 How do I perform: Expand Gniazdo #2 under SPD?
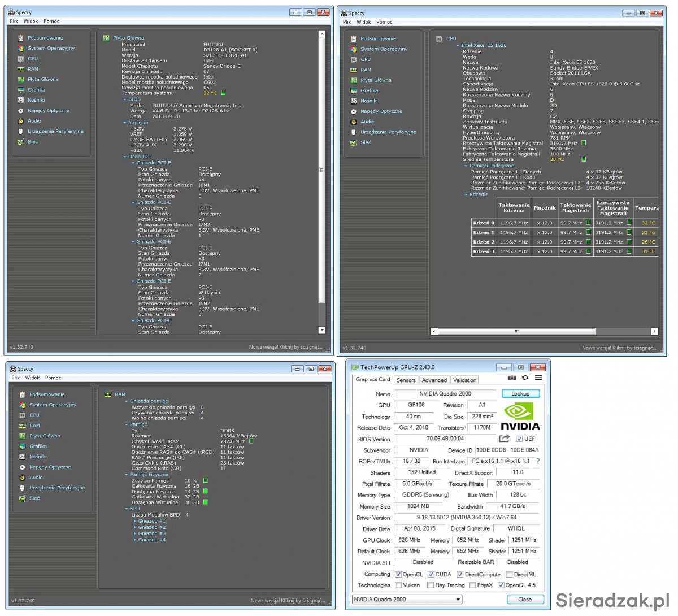click(134, 527)
